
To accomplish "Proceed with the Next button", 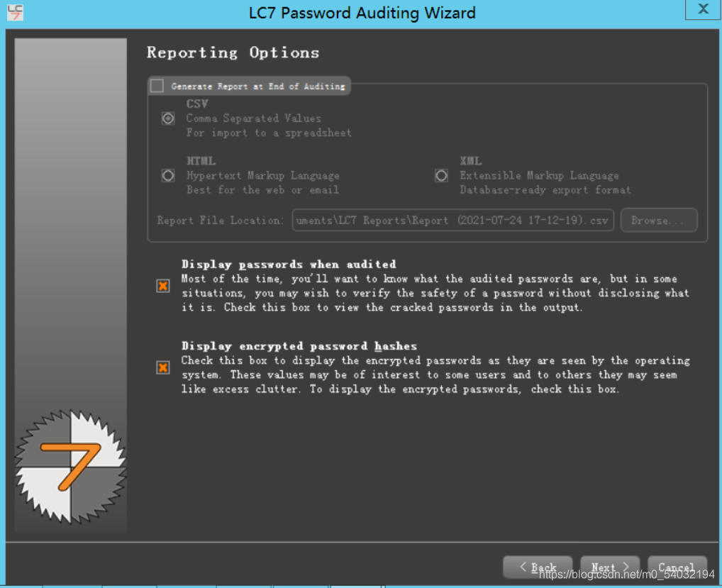I will (x=610, y=567).
